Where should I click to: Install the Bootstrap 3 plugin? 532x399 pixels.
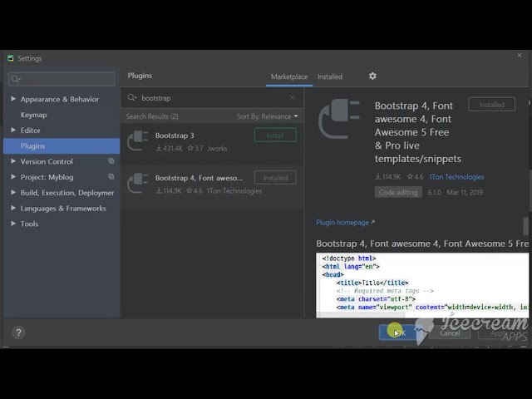[x=275, y=135]
